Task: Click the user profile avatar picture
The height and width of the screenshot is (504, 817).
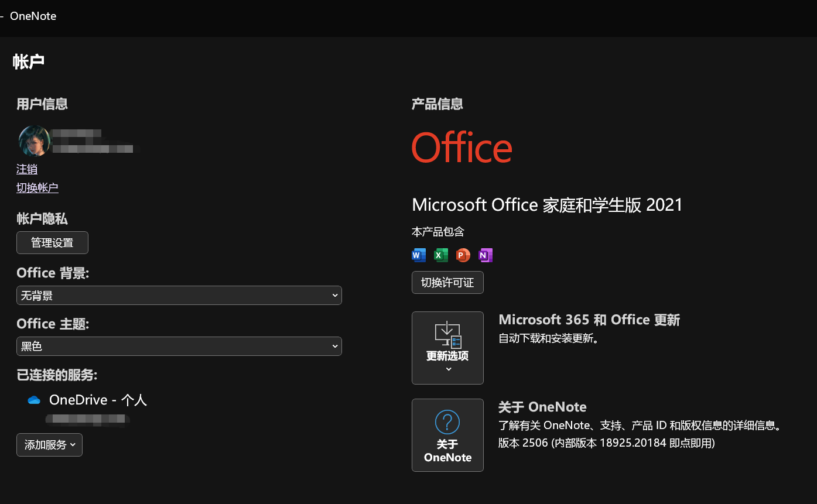Action: pos(34,140)
